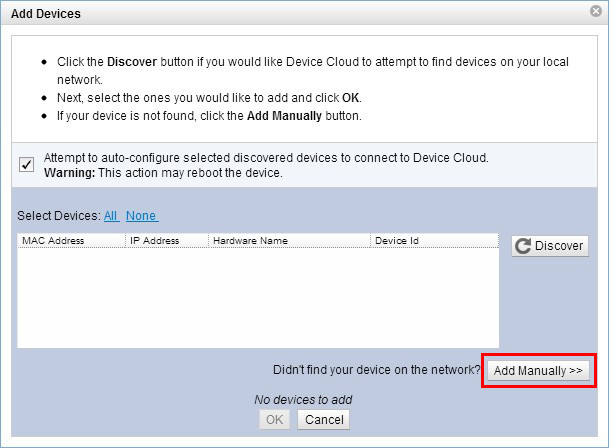Image resolution: width=609 pixels, height=448 pixels.
Task: Cancel adding devices
Action: (324, 420)
